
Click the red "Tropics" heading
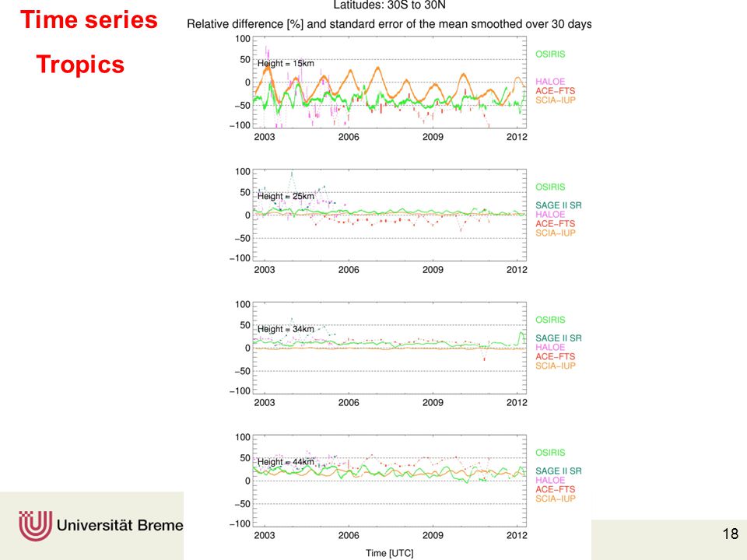(x=80, y=65)
